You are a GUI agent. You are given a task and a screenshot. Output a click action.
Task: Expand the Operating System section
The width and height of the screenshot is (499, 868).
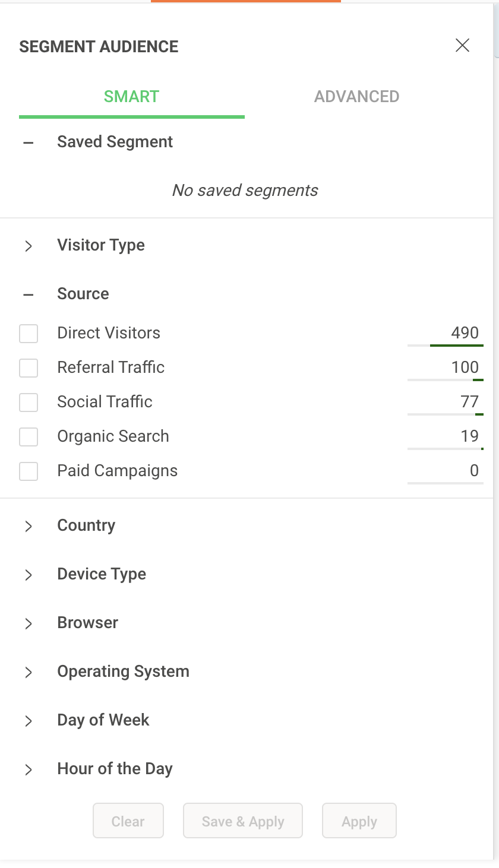point(29,672)
